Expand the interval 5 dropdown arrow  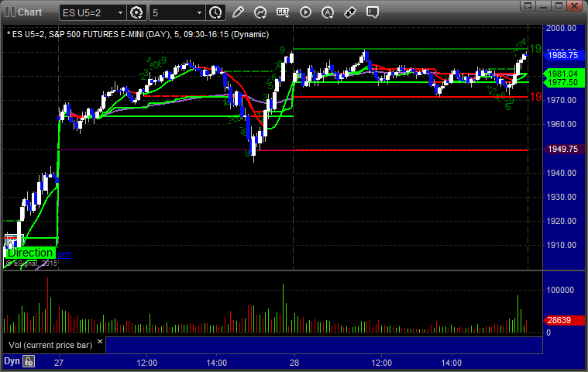(x=200, y=12)
